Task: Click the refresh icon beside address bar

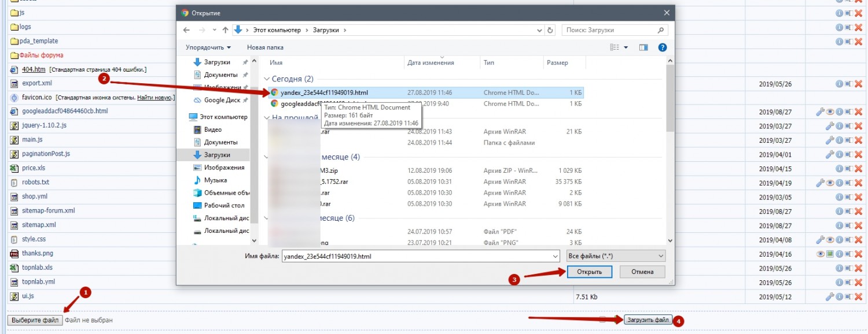Action: (550, 30)
